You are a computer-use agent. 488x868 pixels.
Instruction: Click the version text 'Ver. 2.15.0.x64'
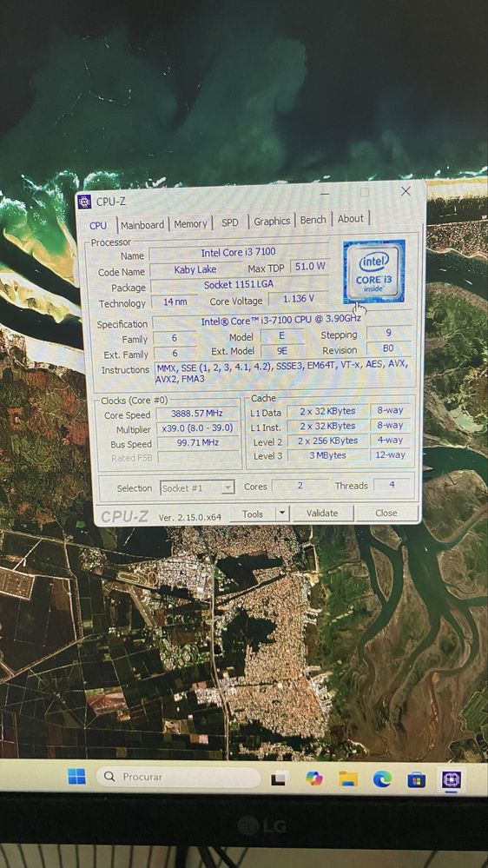click(190, 517)
